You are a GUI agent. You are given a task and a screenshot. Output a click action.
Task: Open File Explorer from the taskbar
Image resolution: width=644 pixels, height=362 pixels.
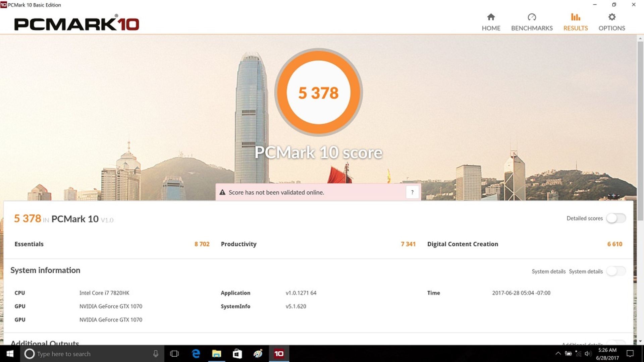pos(217,354)
